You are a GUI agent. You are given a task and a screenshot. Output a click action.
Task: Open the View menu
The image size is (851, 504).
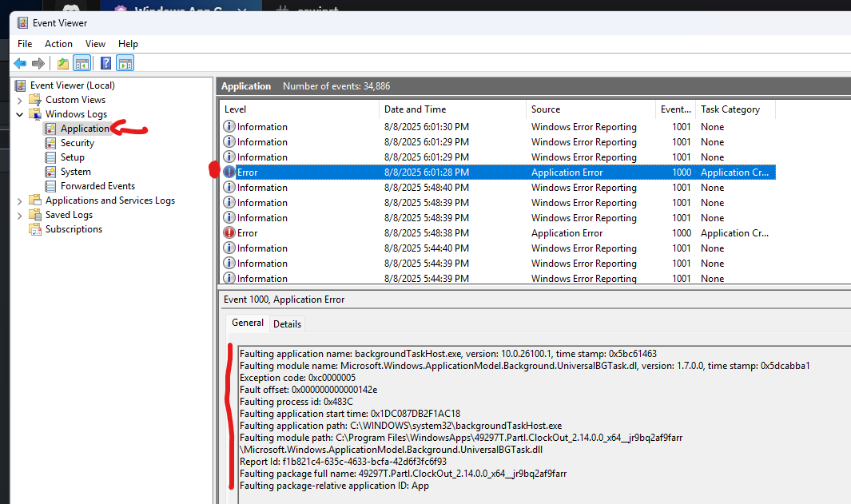95,44
